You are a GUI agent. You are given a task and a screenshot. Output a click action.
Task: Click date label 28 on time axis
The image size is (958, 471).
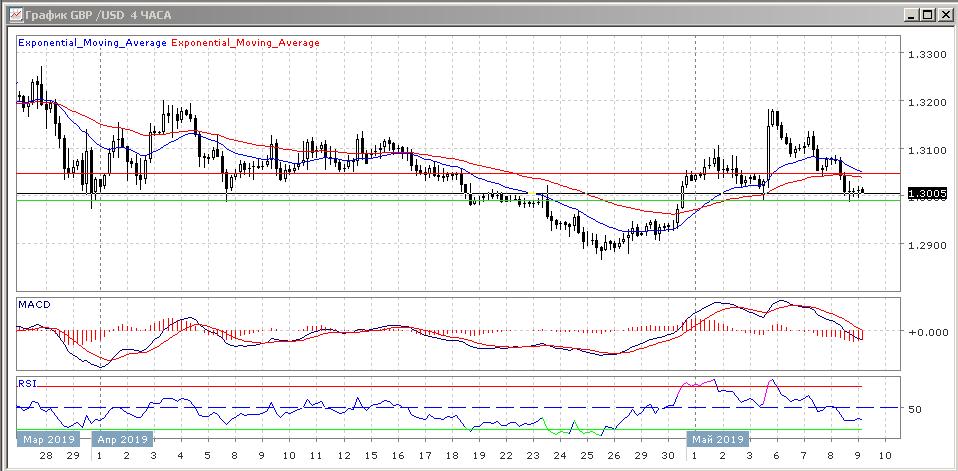46,456
